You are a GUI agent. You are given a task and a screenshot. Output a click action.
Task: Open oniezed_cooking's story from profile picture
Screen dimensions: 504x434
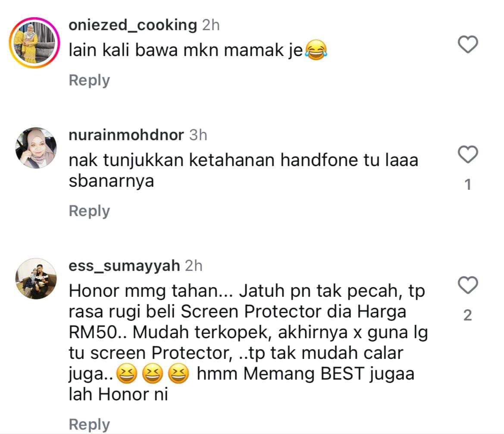click(34, 43)
